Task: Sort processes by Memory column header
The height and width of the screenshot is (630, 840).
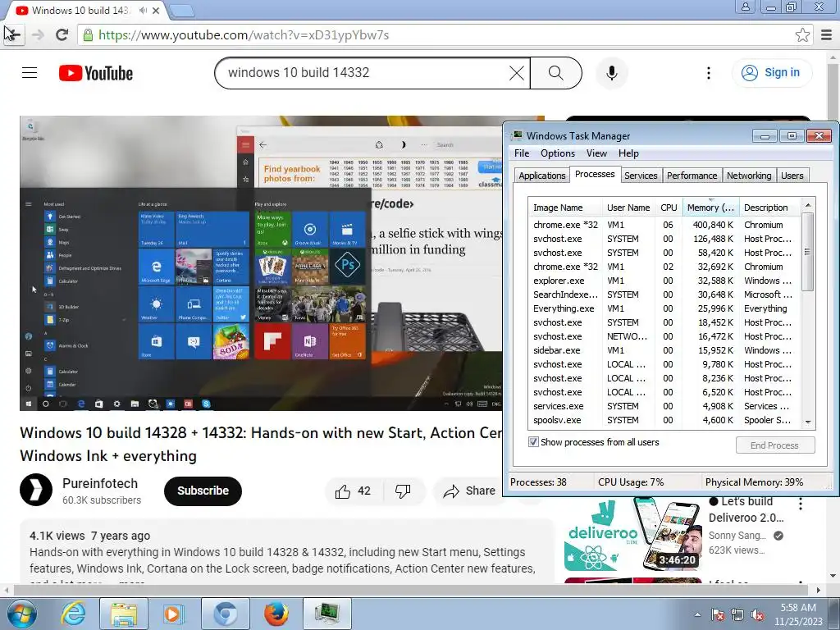Action: pos(711,208)
